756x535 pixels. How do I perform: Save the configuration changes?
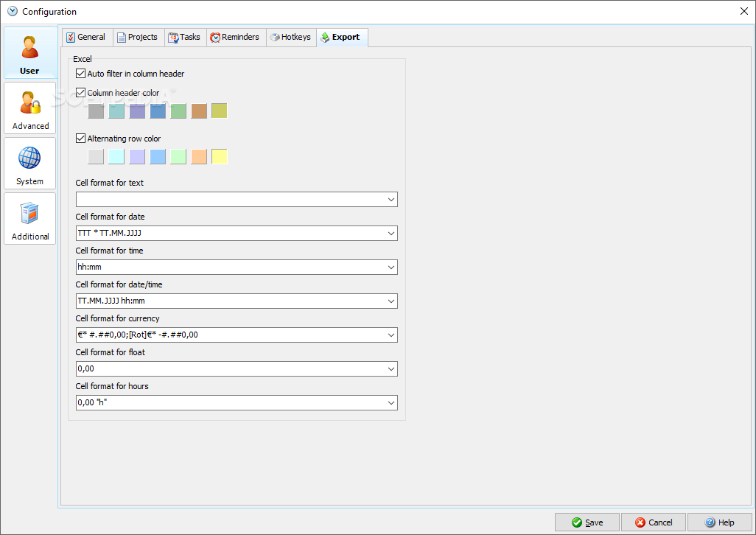pyautogui.click(x=587, y=522)
